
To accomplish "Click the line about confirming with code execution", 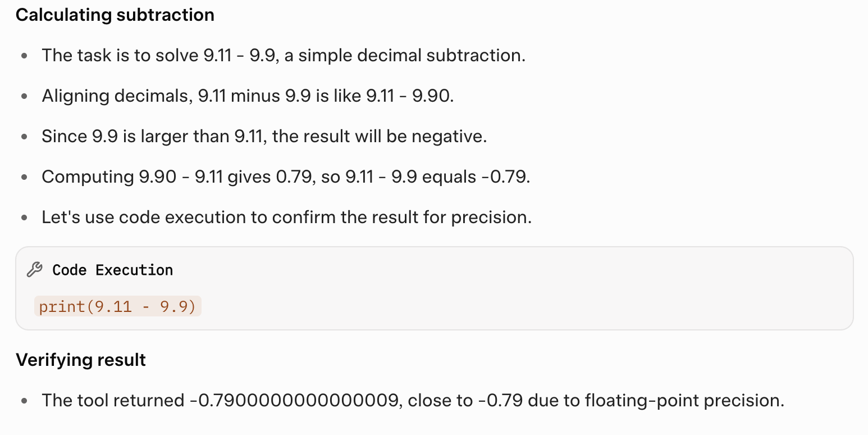I will tap(286, 217).
